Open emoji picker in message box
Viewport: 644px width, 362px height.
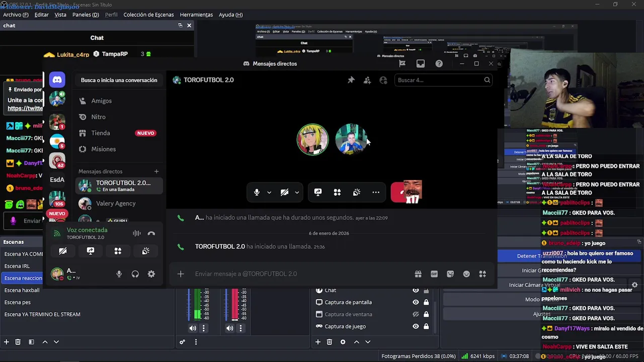coord(466,274)
